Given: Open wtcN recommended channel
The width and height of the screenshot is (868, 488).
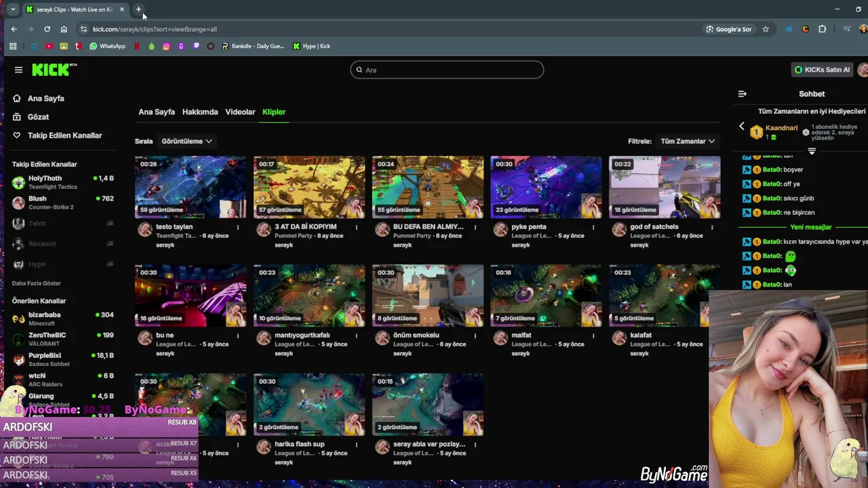Looking at the screenshot, I should (62, 380).
